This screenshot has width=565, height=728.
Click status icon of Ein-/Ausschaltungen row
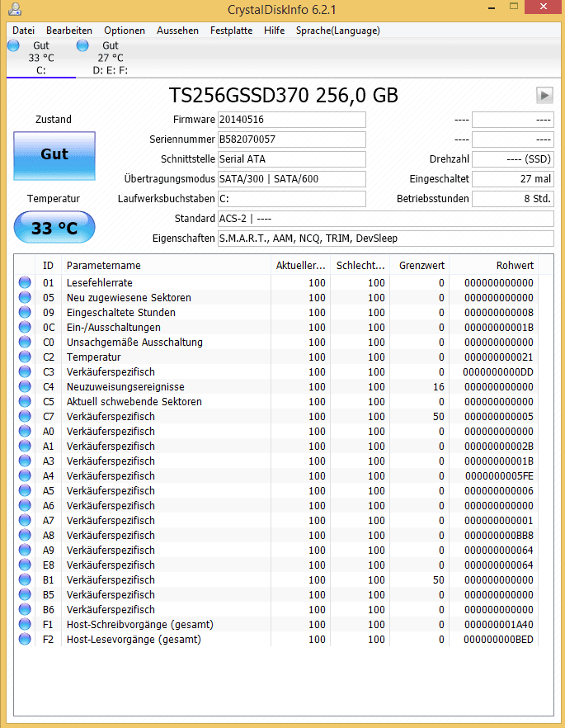[x=25, y=328]
